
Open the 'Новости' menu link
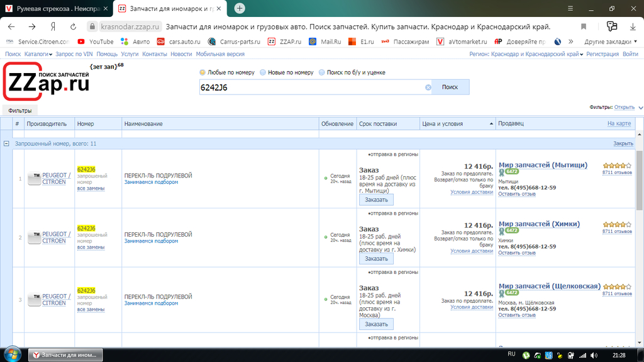[181, 54]
